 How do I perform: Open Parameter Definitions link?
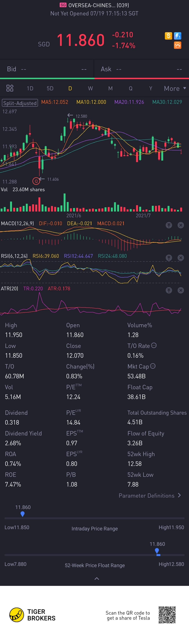150,496
